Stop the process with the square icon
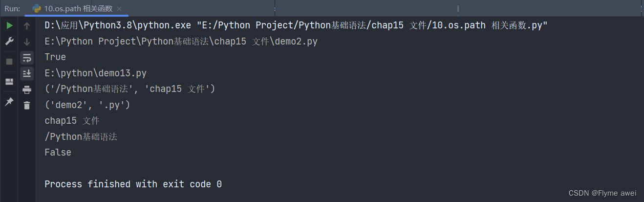644x202 pixels. click(9, 61)
